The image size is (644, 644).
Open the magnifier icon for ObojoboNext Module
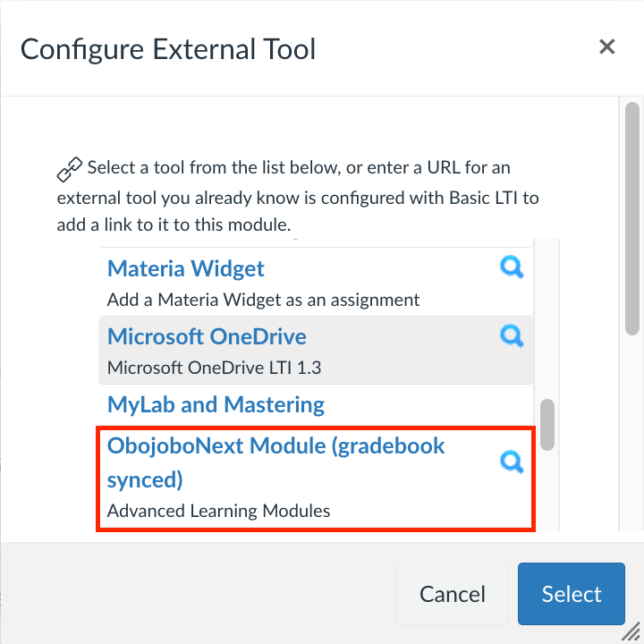pos(512,462)
